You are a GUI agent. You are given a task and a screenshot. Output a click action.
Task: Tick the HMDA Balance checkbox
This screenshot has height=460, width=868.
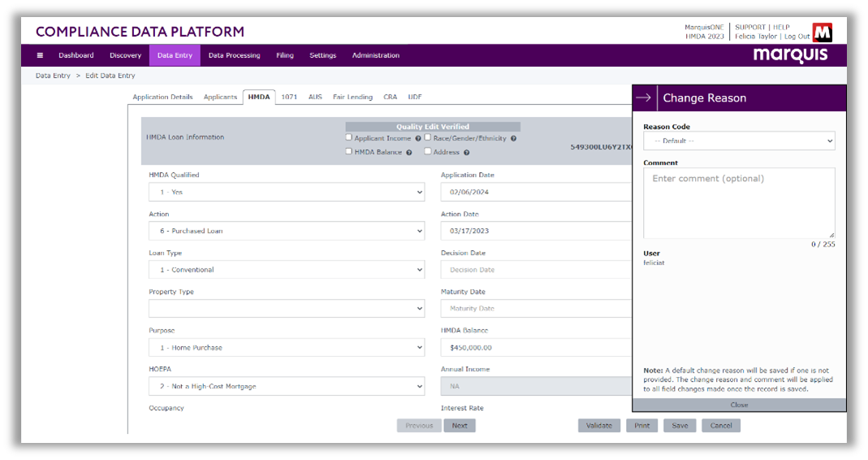[x=349, y=151]
